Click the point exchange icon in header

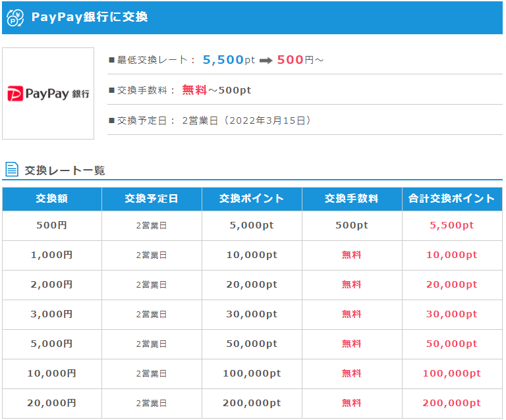coord(15,17)
